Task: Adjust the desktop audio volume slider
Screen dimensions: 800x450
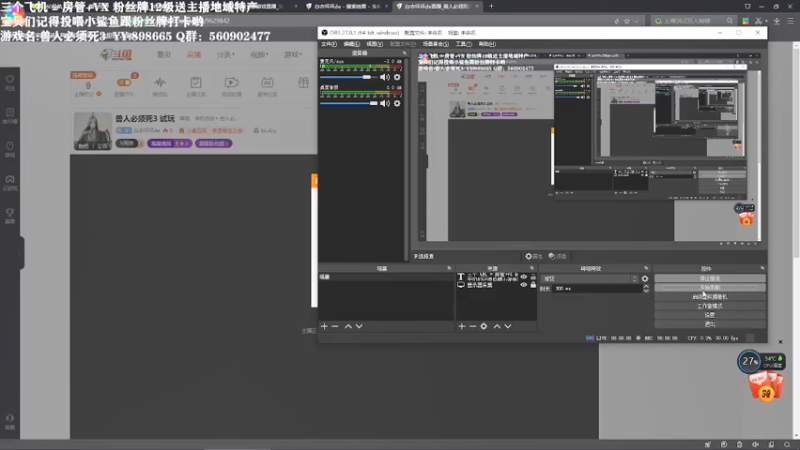Action: (x=348, y=103)
